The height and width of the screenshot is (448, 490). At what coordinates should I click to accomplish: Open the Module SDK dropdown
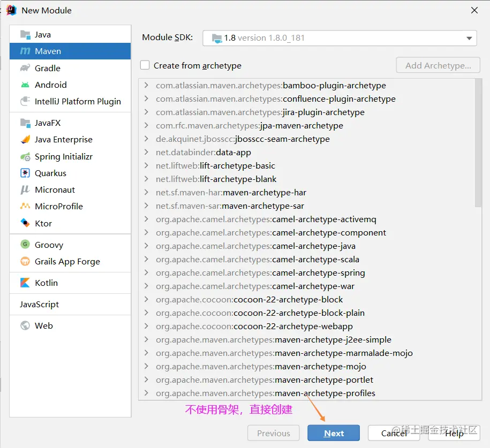[469, 38]
